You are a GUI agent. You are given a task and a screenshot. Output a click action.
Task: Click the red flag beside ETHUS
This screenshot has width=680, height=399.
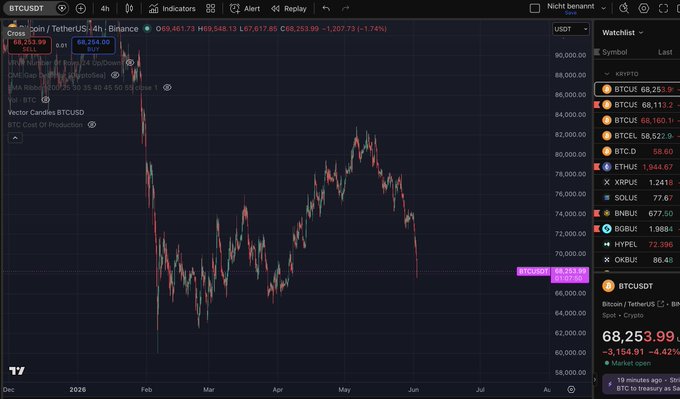coord(597,167)
